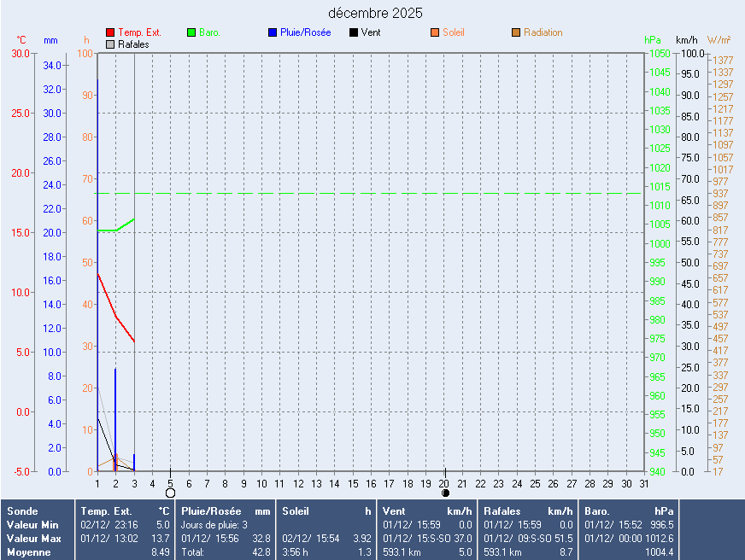This screenshot has height=560, width=745.
Task: Click the full moon icon under day 5
Action: (170, 493)
